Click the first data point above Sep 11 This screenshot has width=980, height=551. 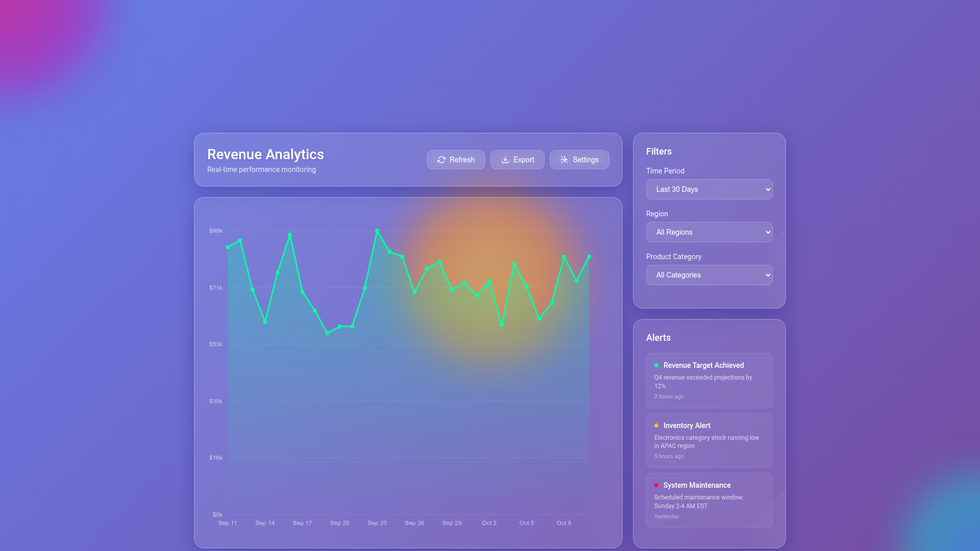[228, 247]
